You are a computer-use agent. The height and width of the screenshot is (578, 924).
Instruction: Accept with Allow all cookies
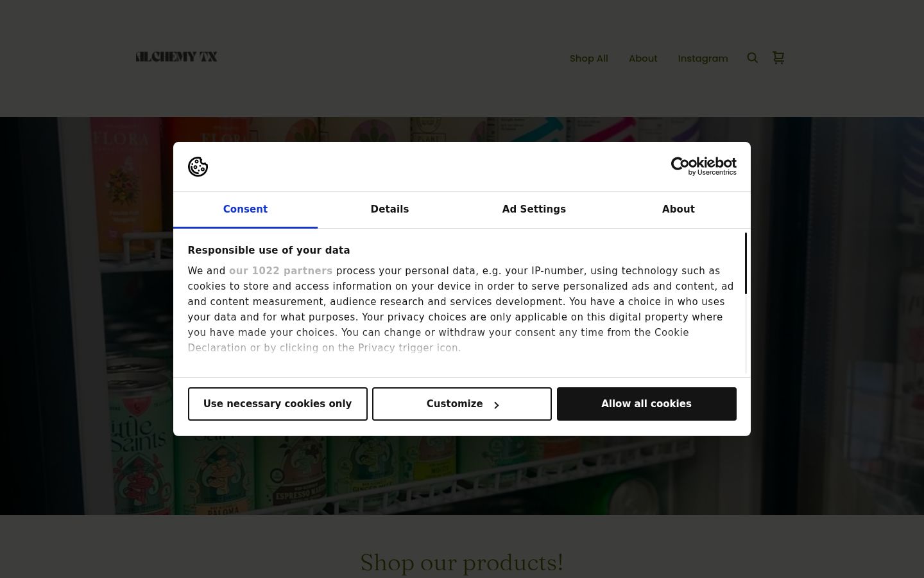647,404
